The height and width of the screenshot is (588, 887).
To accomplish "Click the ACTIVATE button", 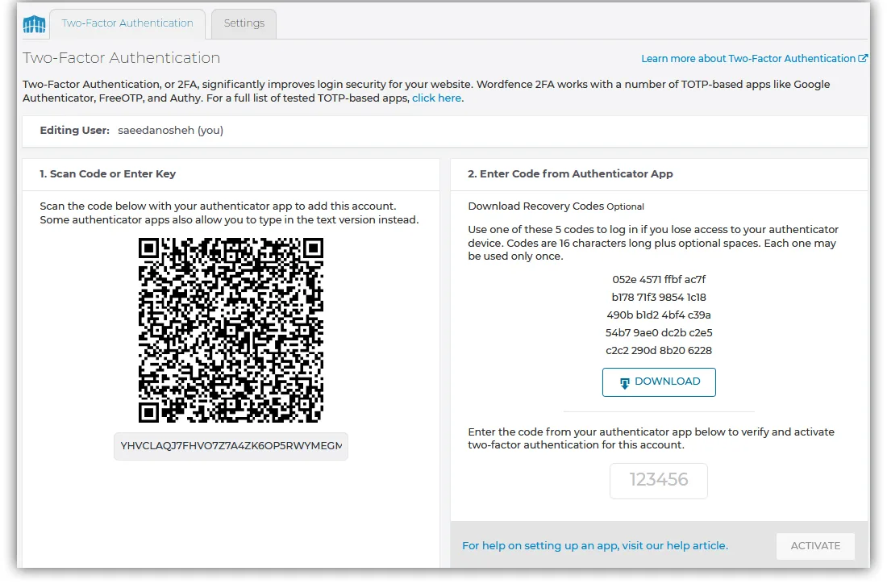I will (815, 546).
